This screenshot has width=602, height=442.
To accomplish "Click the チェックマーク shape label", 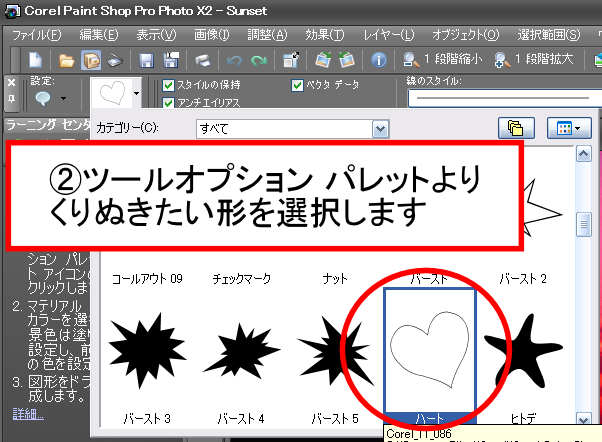I will click(241, 279).
